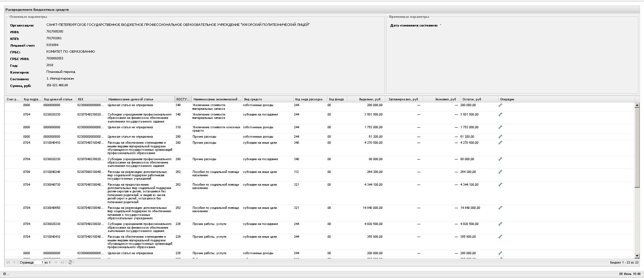
Task: Select the Категория value Плановый период
Action: pos(61,72)
